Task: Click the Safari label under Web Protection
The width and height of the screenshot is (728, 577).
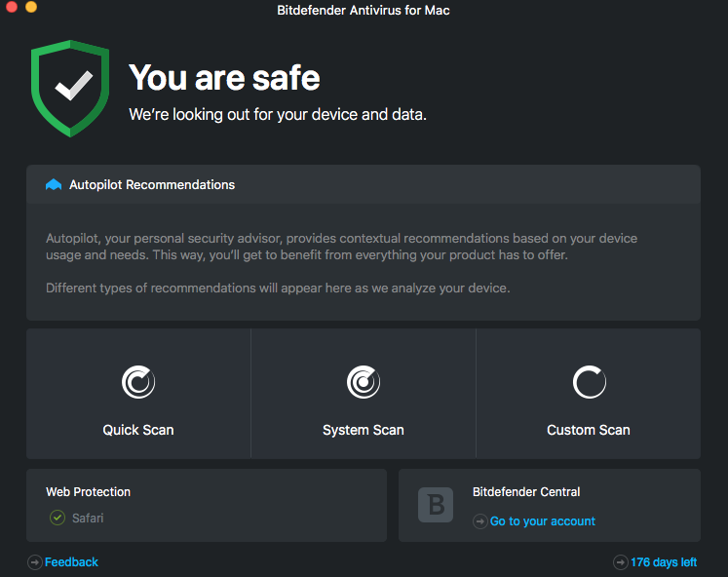Action: (x=88, y=518)
